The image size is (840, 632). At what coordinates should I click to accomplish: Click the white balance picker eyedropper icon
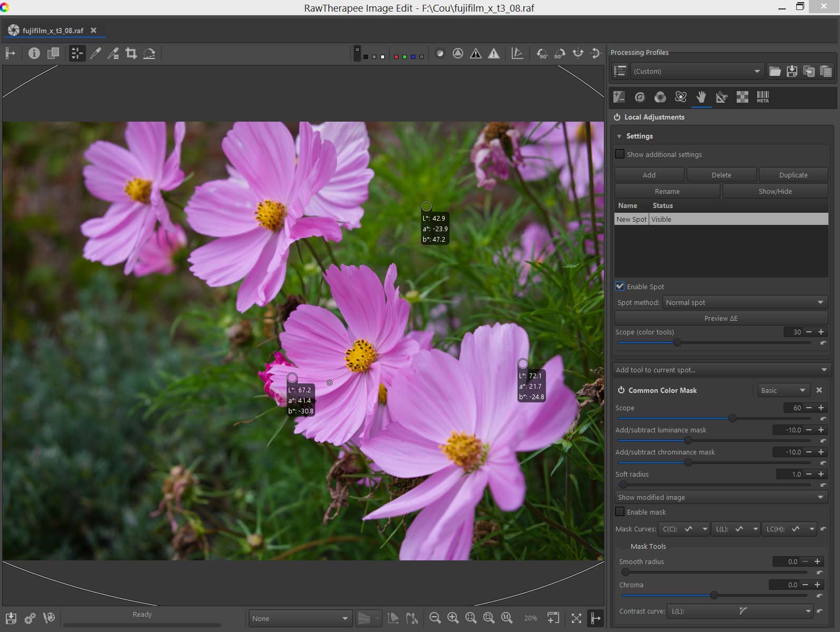(95, 53)
